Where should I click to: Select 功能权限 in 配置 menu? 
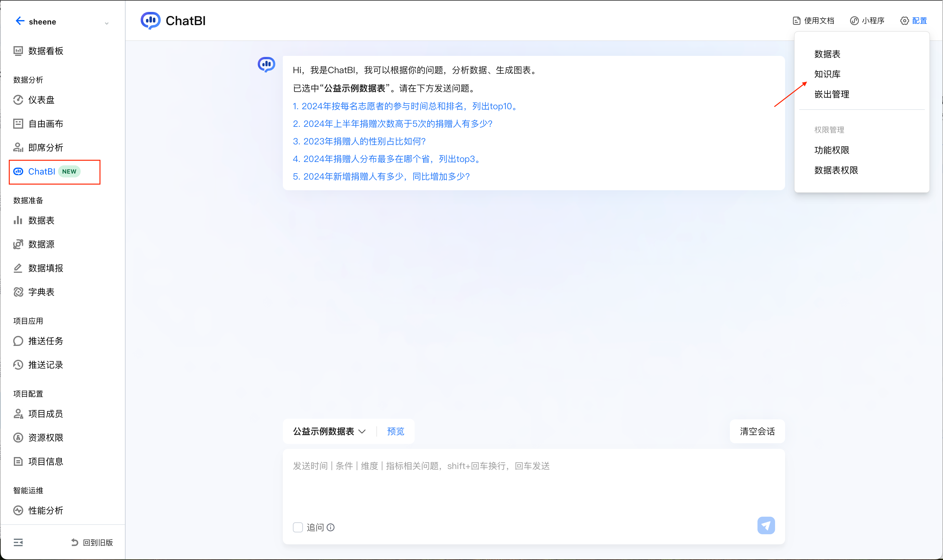pyautogui.click(x=832, y=150)
